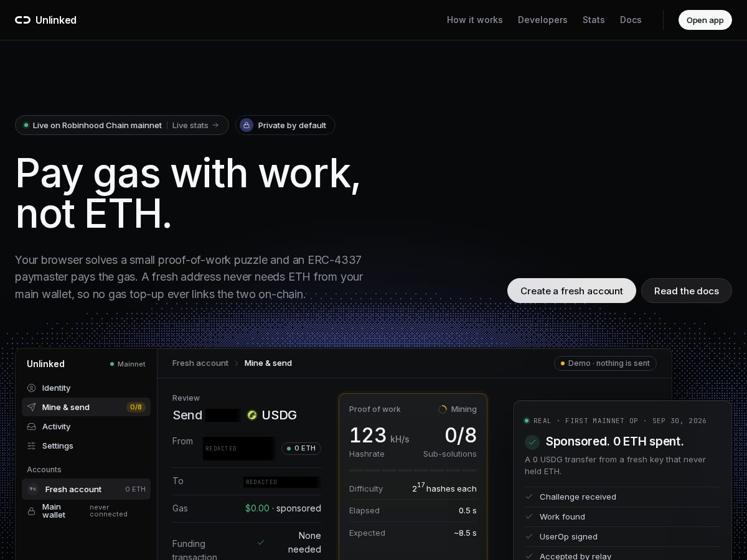Click the Work found checkmark
The height and width of the screenshot is (560, 747).
pyautogui.click(x=529, y=516)
